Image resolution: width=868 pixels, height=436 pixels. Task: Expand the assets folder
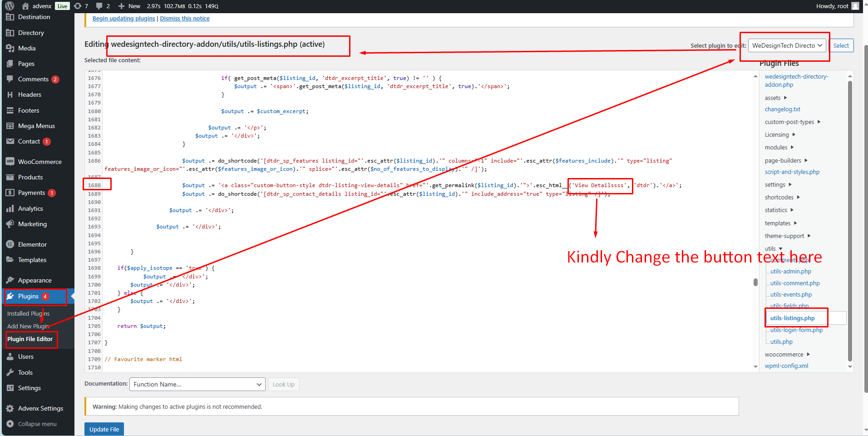tap(776, 98)
